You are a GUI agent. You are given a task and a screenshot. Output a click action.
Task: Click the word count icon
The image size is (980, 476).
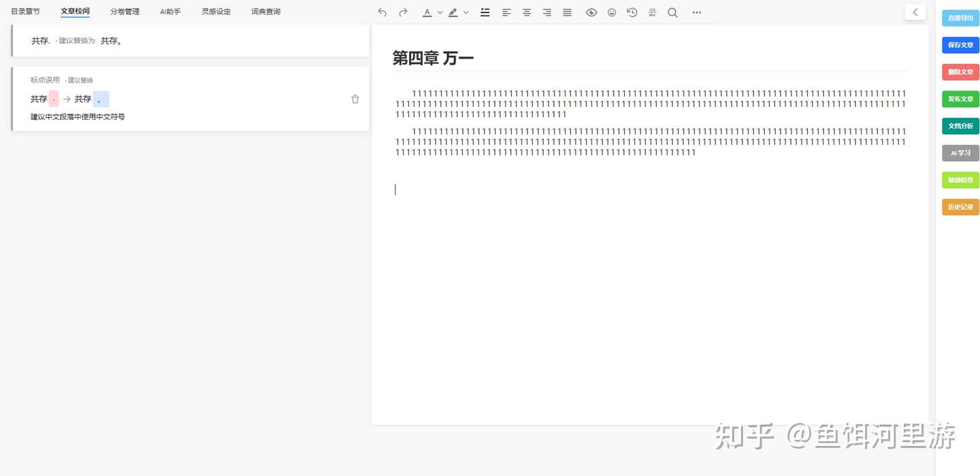(652, 12)
